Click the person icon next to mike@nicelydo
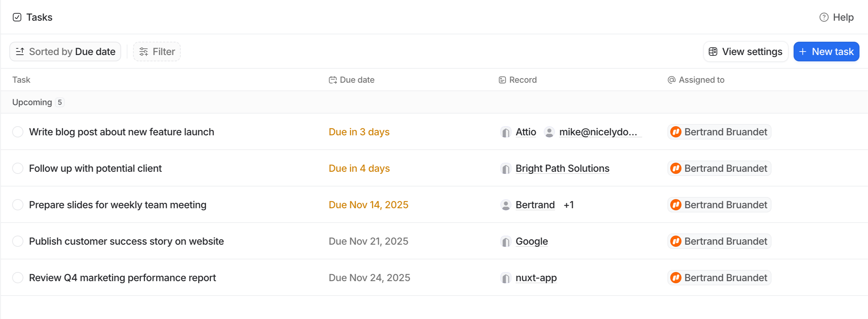This screenshot has height=319, width=868. click(549, 132)
